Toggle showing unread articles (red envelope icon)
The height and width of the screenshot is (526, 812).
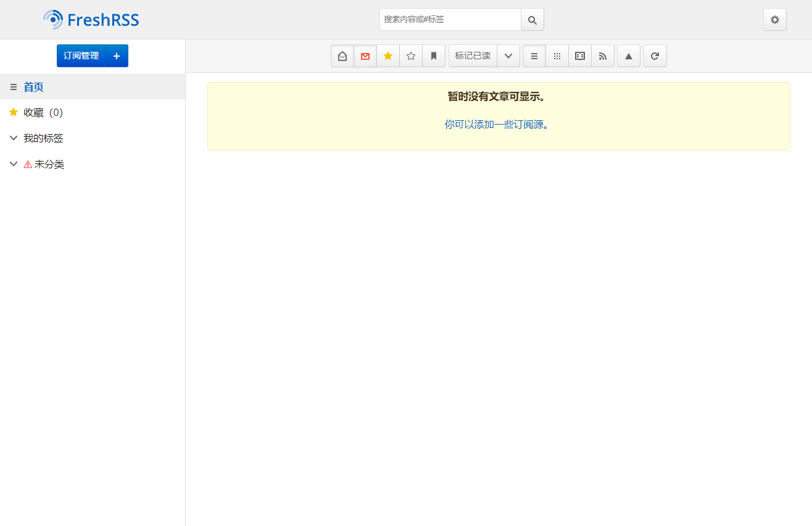pos(365,56)
